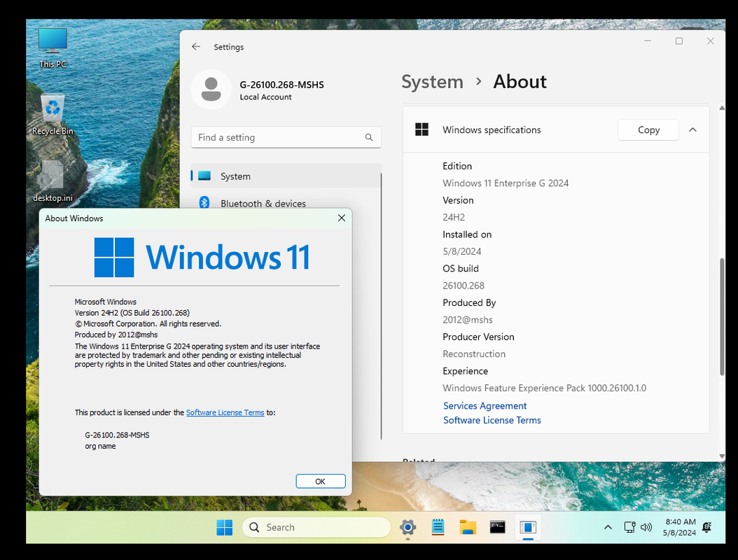
Task: Go back with the Settings back arrow
Action: click(196, 47)
